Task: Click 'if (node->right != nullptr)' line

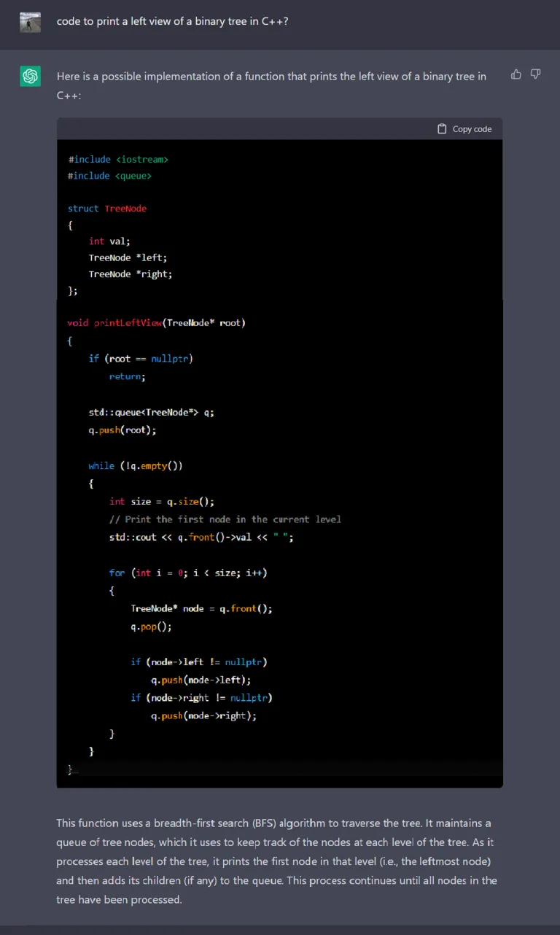Action: pyautogui.click(x=202, y=698)
